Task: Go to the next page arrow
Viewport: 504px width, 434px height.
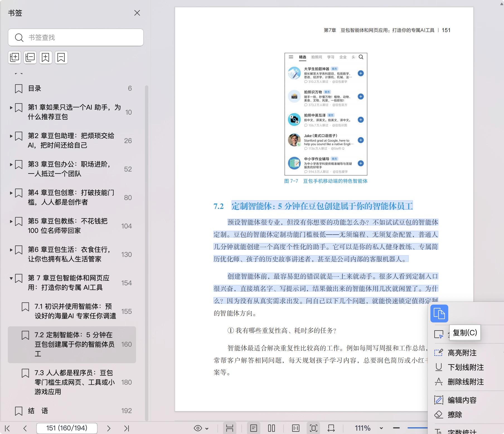Action: point(109,428)
